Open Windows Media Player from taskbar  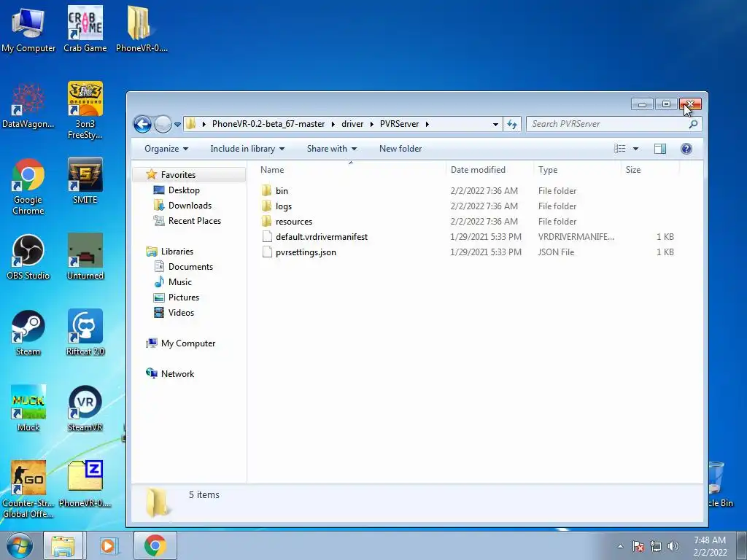coord(108,545)
